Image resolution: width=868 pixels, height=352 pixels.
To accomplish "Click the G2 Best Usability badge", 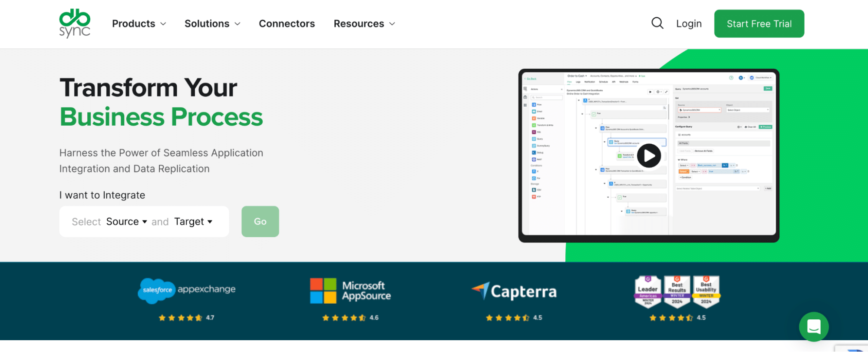I will pos(706,292).
